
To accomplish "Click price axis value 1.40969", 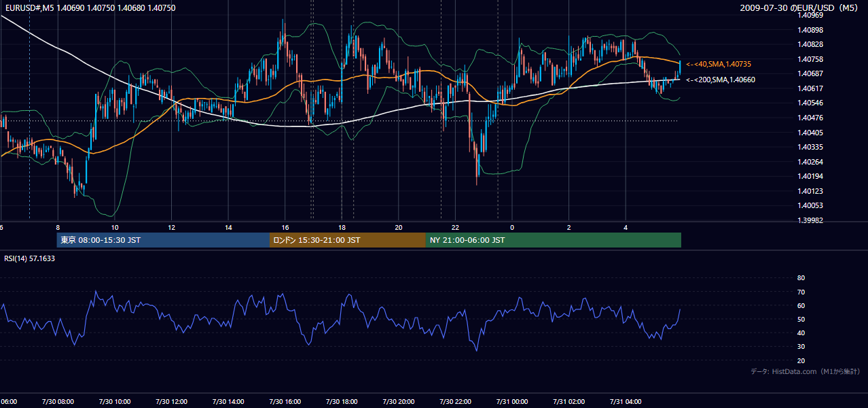I will click(810, 15).
